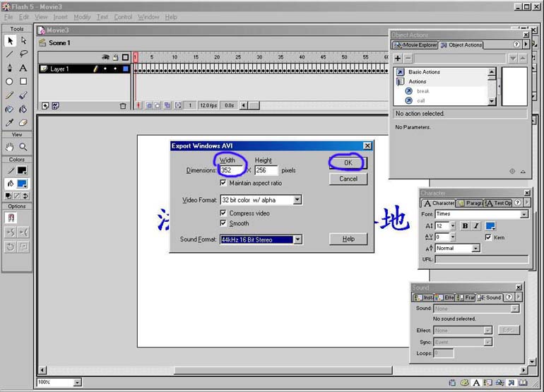Toggle the Maintain aspect ratio checkbox
The height and width of the screenshot is (392, 544).
224,183
